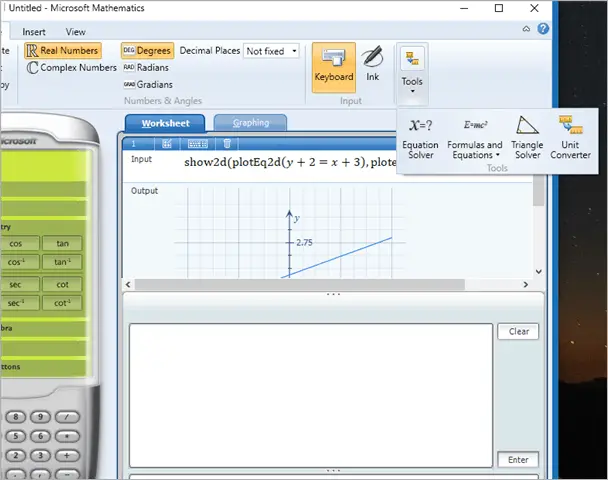Open the Triangle Solver tool
608x480 pixels.
click(x=527, y=138)
